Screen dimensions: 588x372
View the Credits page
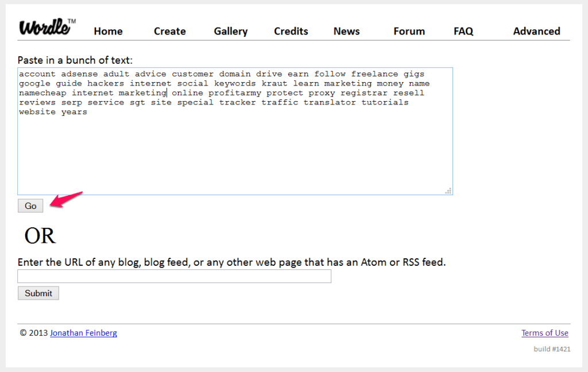click(x=291, y=31)
